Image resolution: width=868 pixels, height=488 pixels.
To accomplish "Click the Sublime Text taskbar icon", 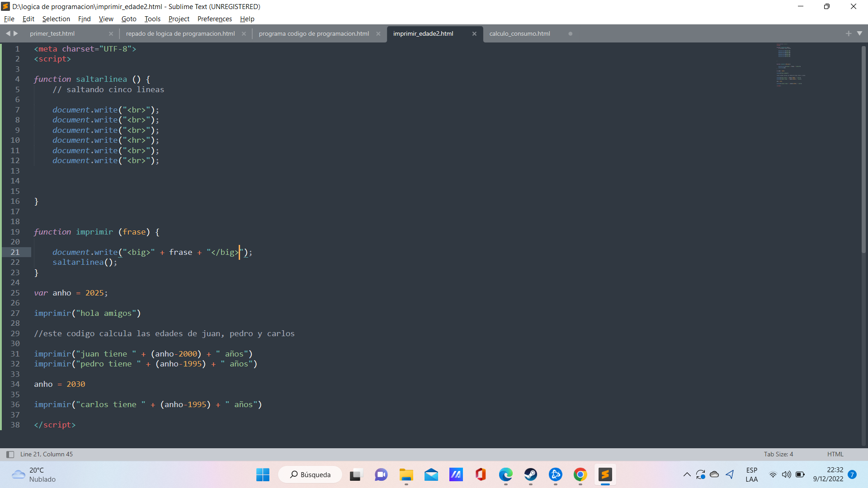I will click(x=605, y=474).
